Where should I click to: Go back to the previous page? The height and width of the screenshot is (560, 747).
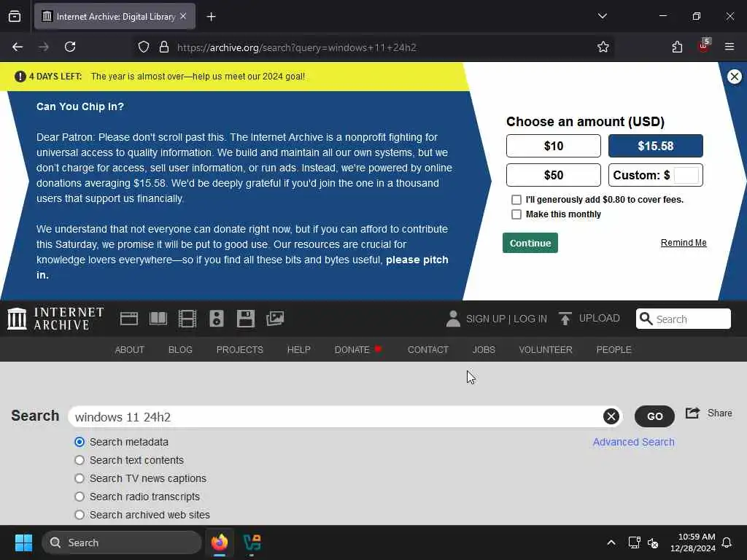[x=18, y=47]
